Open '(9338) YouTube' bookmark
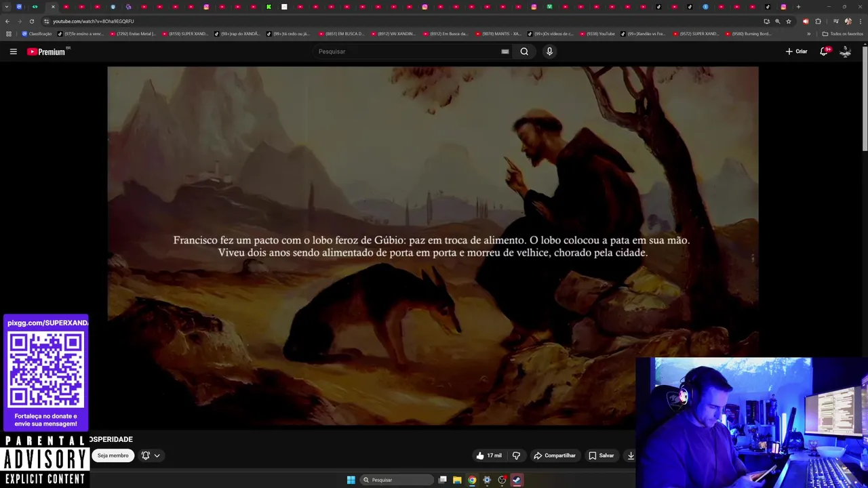868x488 pixels. 597,34
